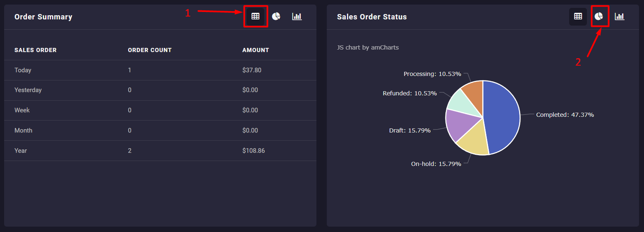Image resolution: width=644 pixels, height=232 pixels.
Task: Show Order Summary as pie chart
Action: (x=276, y=17)
